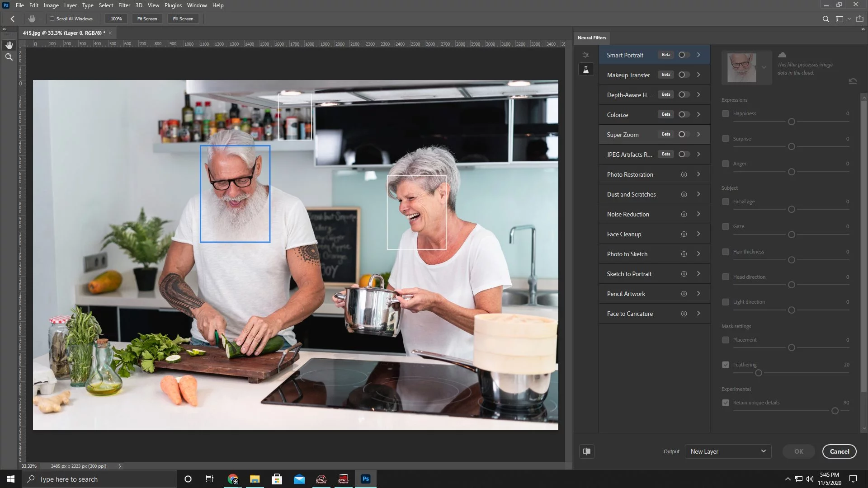
Task: Click the cloud processing icon
Action: 782,55
